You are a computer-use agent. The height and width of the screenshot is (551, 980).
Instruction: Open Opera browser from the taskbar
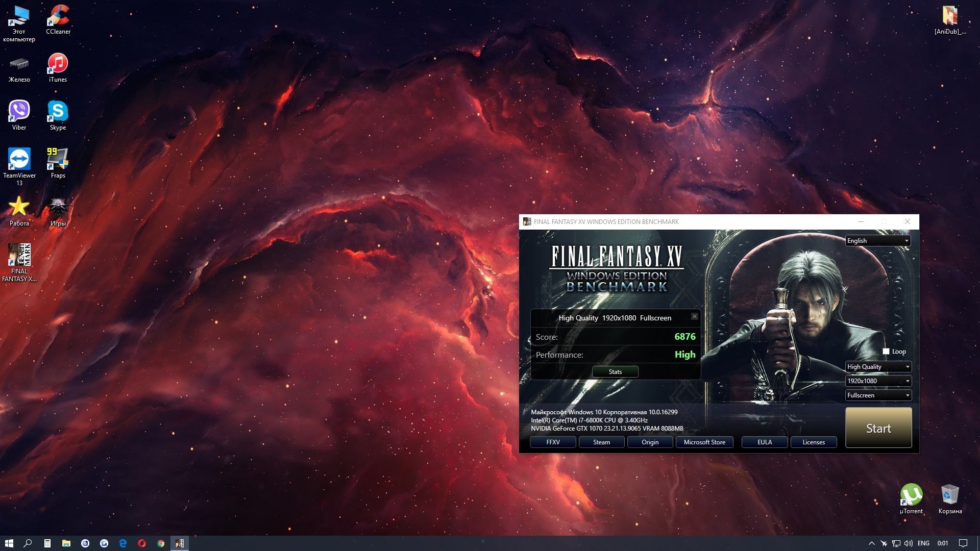coord(142,543)
